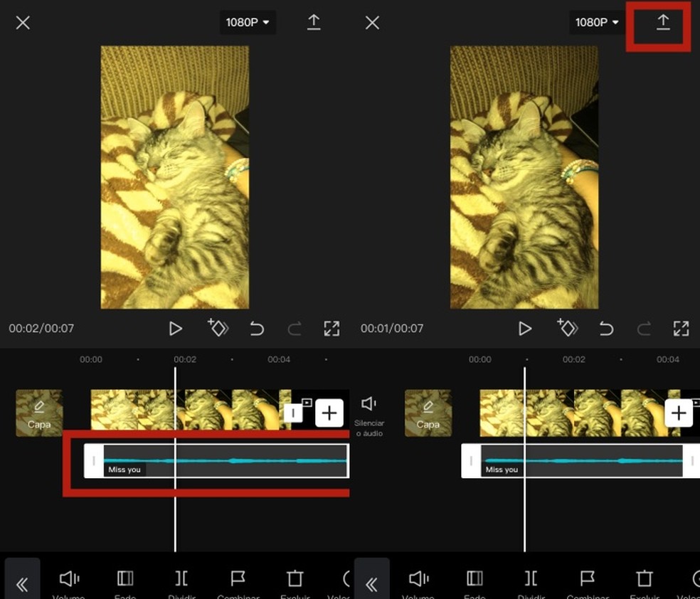This screenshot has height=599, width=700.
Task: Add a new clip with plus in right screenshot
Action: (679, 413)
